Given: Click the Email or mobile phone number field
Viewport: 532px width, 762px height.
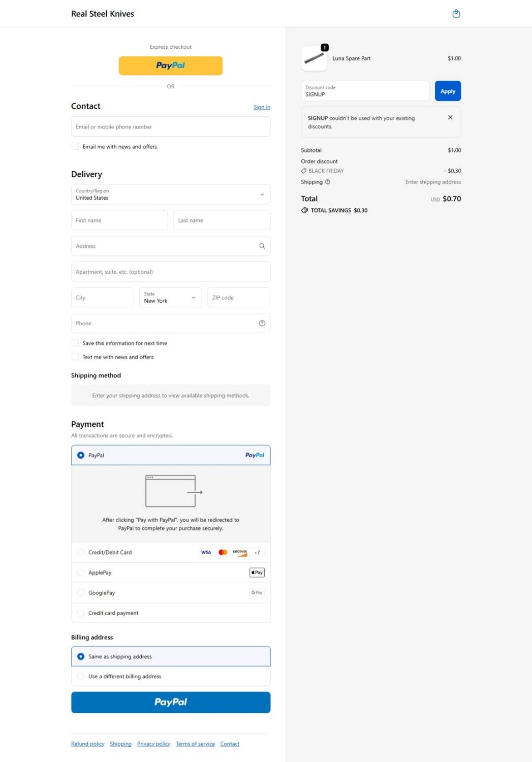Looking at the screenshot, I should (171, 126).
